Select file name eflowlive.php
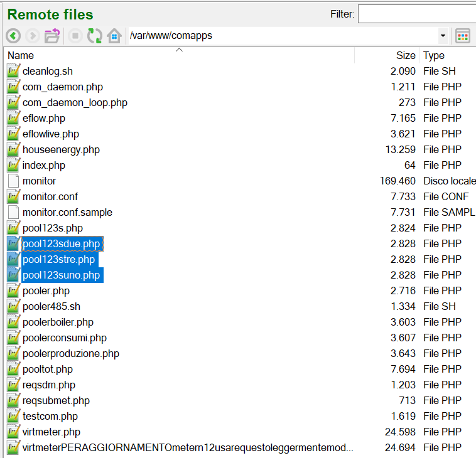 point(51,134)
